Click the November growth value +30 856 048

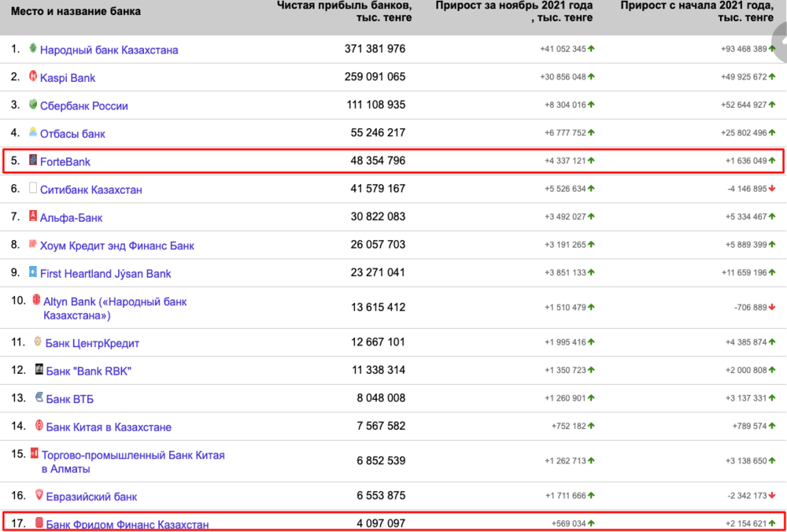click(x=563, y=77)
